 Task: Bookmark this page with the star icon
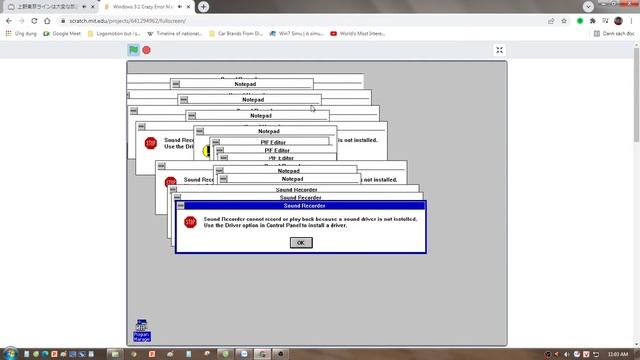[x=564, y=21]
